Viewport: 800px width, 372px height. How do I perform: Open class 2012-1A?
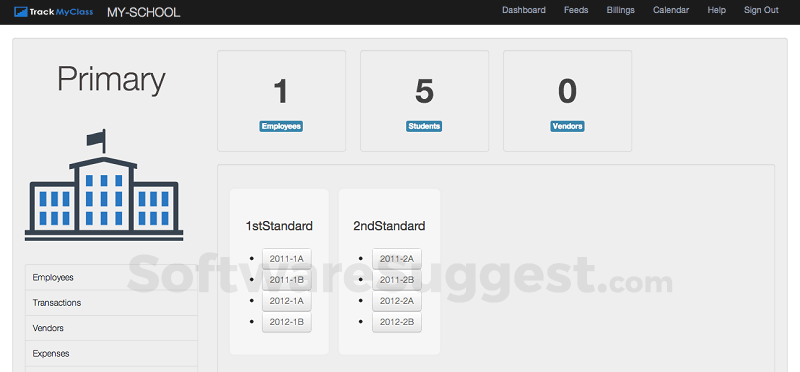pyautogui.click(x=287, y=301)
